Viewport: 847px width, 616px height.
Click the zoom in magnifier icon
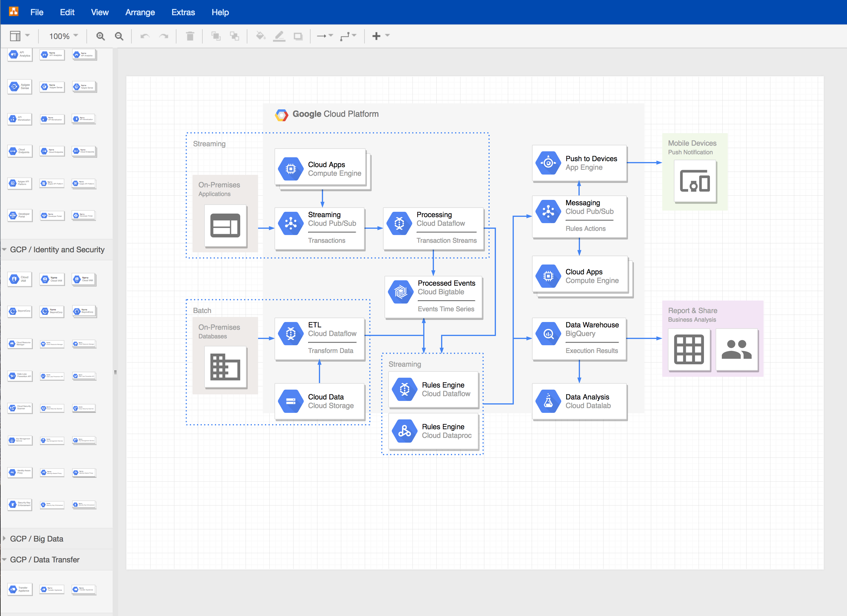click(100, 36)
